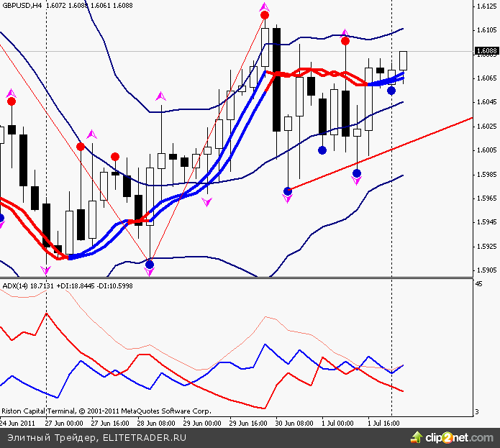500x448 pixels.
Task: Click the 45 level on the ADX scale
Action: pyautogui.click(x=479, y=285)
